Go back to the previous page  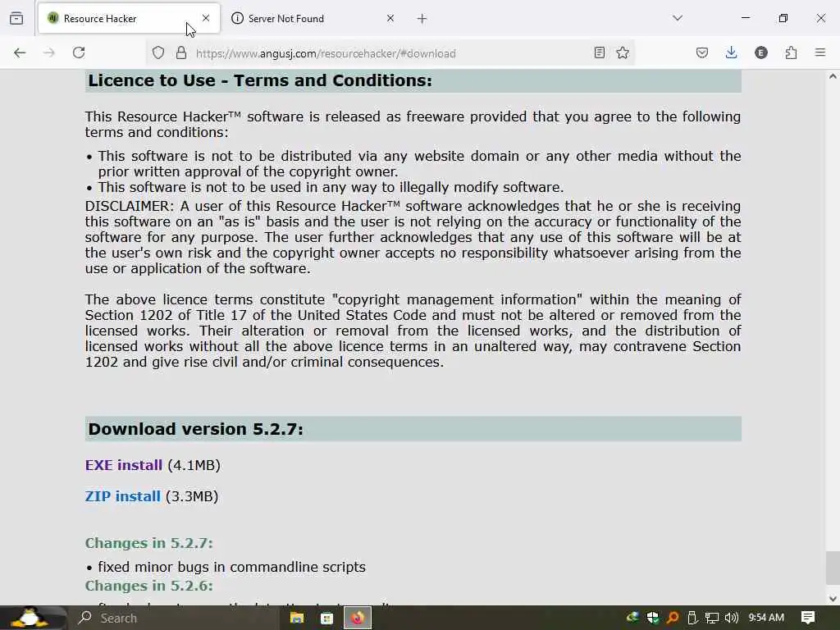20,52
